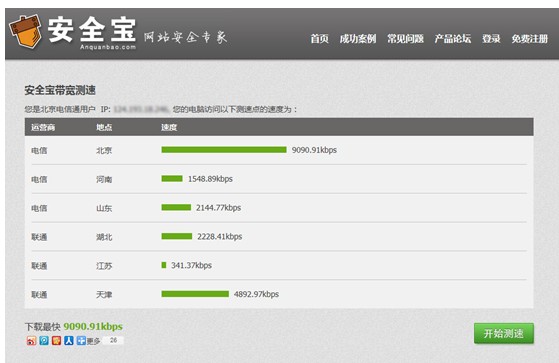This screenshot has width=559, height=363.
Task: Click the 运营商 column header
Action: click(43, 127)
